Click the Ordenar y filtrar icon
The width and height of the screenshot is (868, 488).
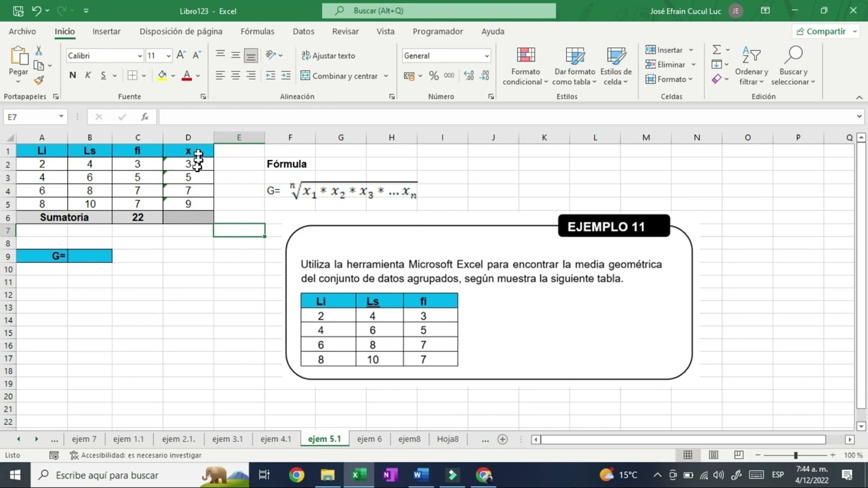(751, 56)
